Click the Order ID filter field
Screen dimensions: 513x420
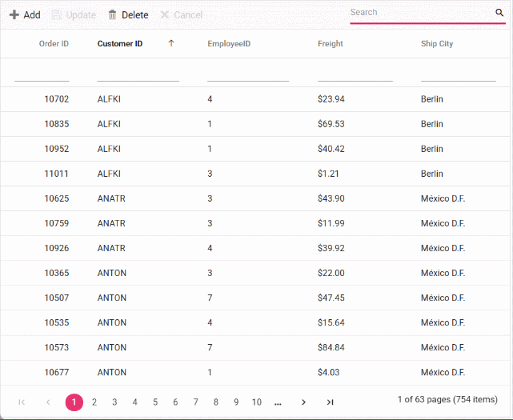42,74
